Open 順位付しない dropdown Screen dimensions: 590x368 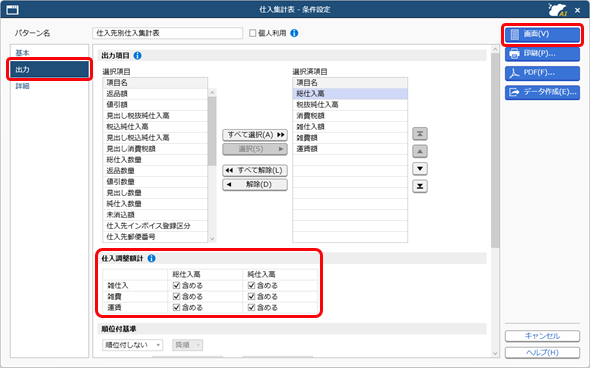coord(132,345)
